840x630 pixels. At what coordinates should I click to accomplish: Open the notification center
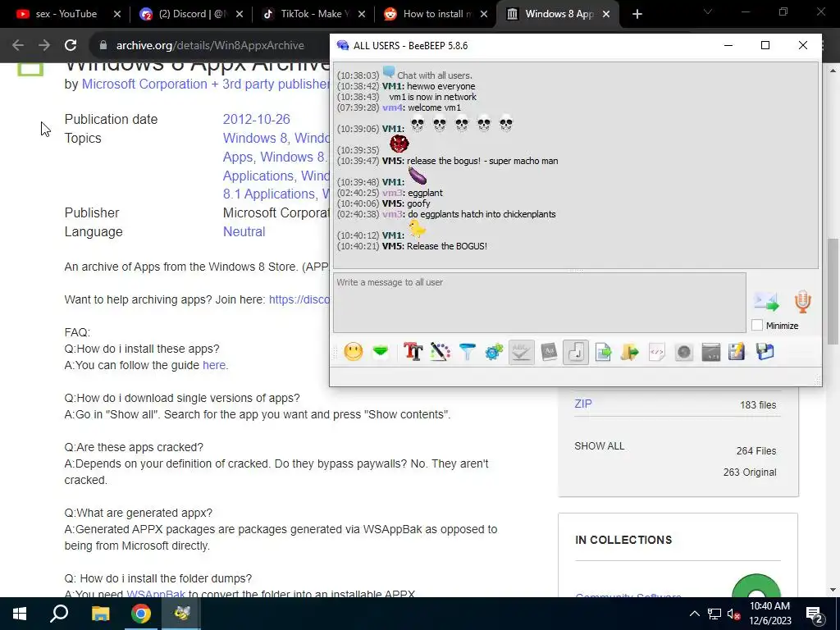(x=815, y=614)
